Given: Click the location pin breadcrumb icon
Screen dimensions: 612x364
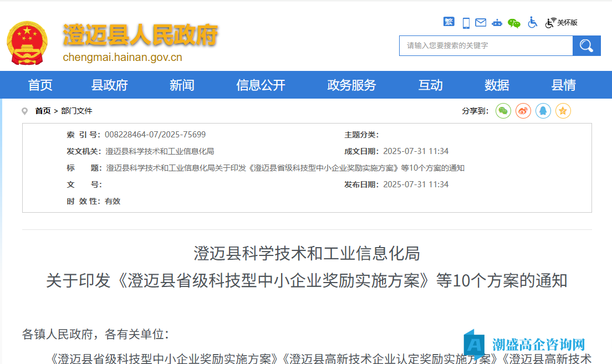Looking at the screenshot, I should pyautogui.click(x=25, y=110).
